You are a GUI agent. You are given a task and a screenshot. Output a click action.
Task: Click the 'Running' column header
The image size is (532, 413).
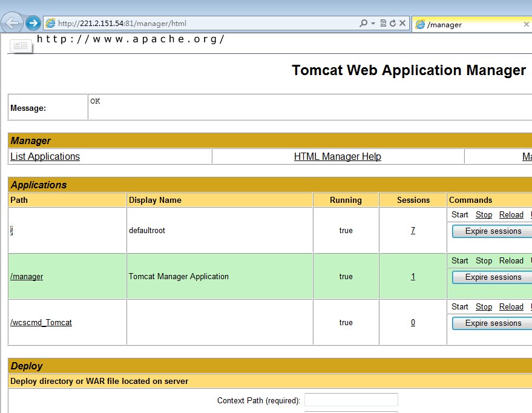[x=346, y=200]
